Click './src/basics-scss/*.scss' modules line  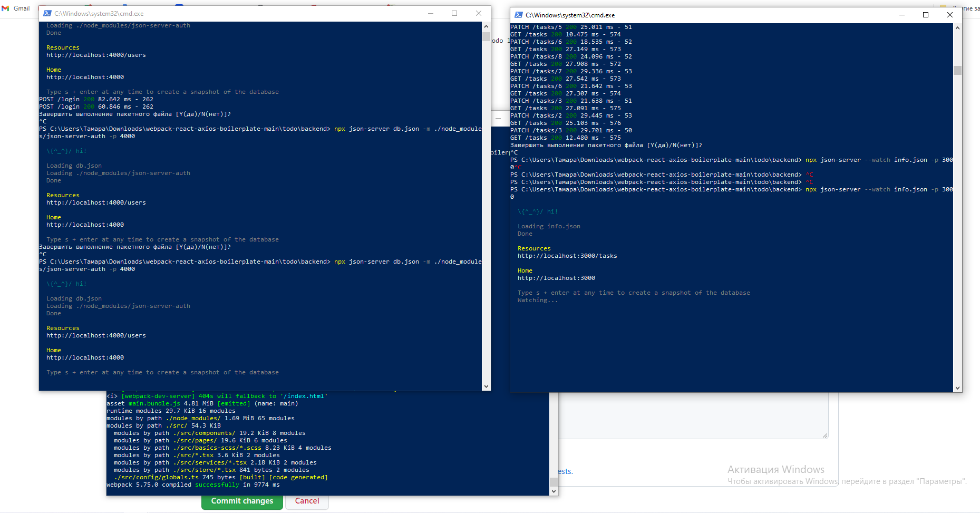pos(222,448)
